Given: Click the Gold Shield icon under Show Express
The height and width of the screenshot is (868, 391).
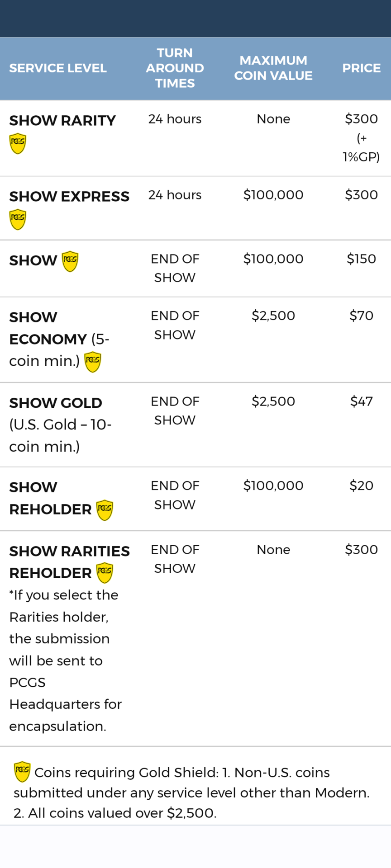Looking at the screenshot, I should pyautogui.click(x=18, y=219).
